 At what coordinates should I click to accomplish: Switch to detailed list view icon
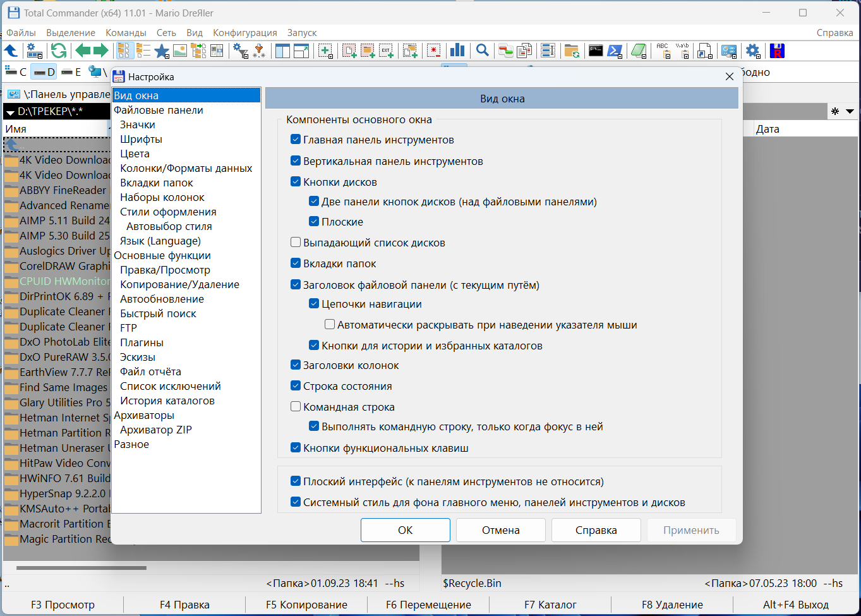(143, 51)
